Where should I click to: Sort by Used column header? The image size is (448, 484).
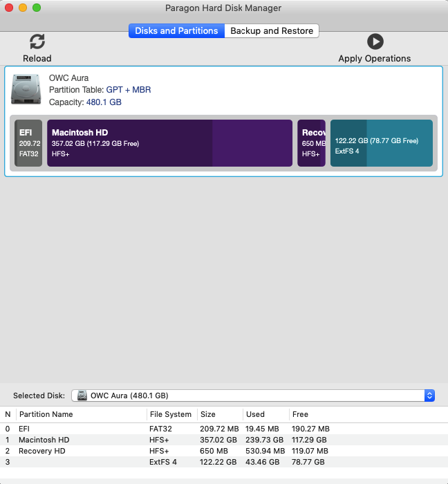click(x=266, y=414)
